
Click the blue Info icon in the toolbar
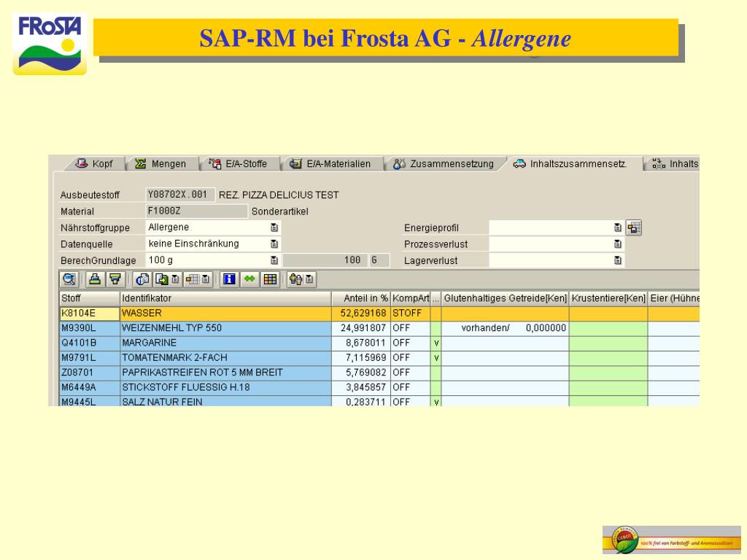(228, 279)
